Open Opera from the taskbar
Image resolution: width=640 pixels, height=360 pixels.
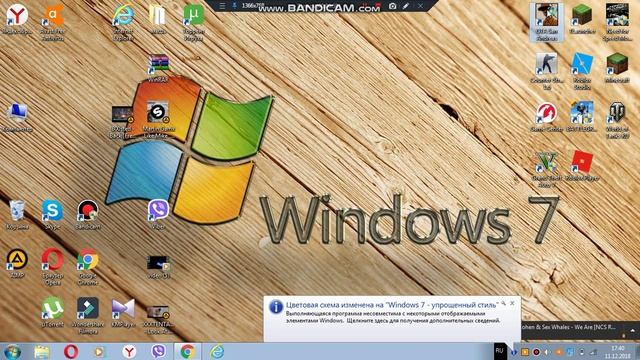pos(71,351)
